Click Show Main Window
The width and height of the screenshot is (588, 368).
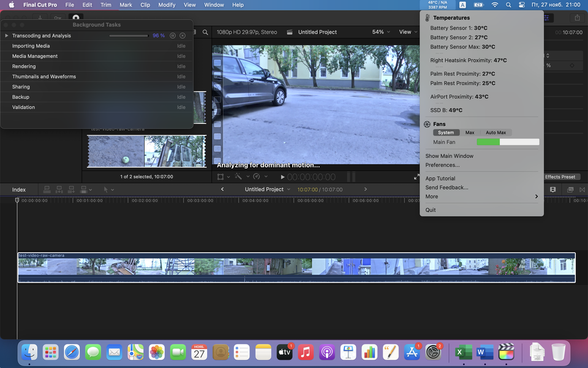pos(449,156)
